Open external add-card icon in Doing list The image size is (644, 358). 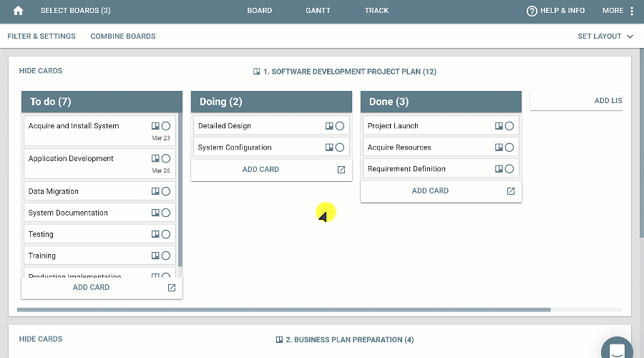341,170
